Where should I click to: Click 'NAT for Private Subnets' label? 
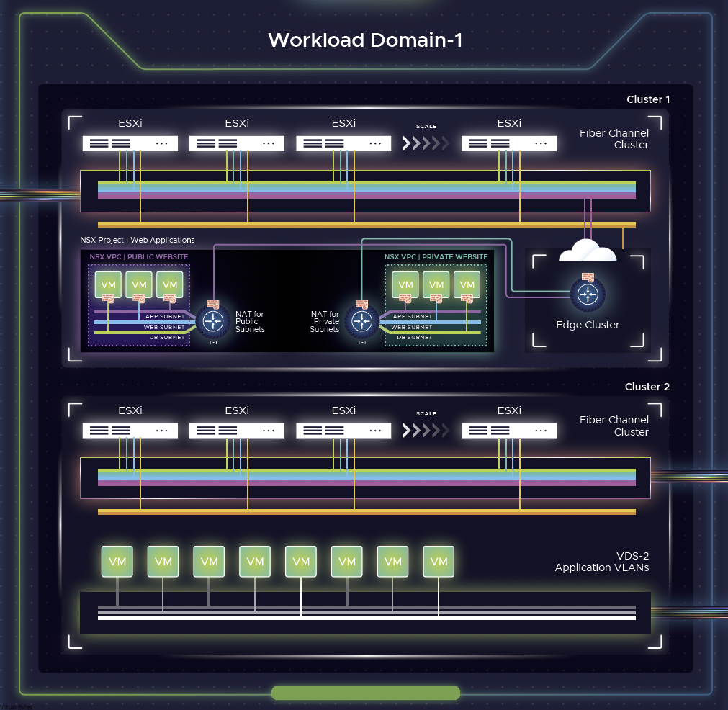tap(325, 321)
